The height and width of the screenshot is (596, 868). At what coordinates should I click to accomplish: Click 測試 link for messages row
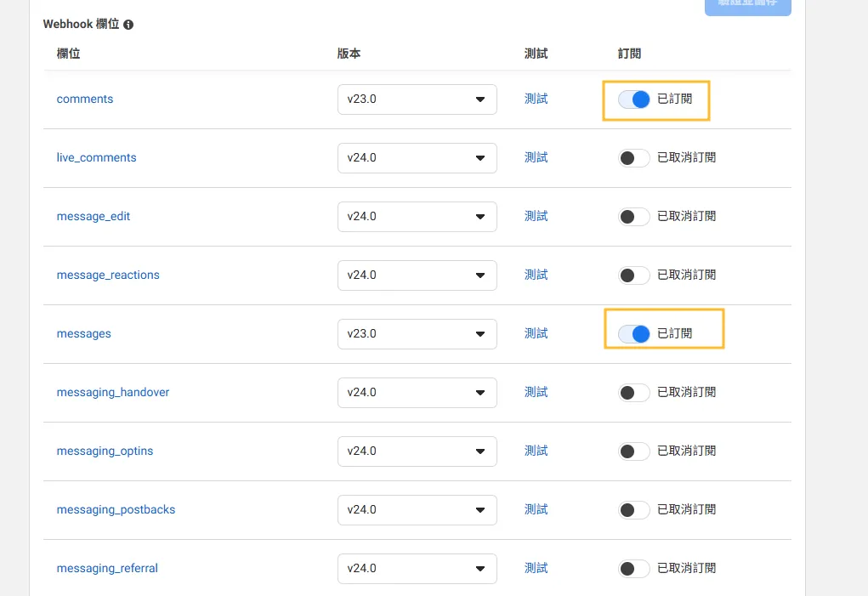pos(536,334)
